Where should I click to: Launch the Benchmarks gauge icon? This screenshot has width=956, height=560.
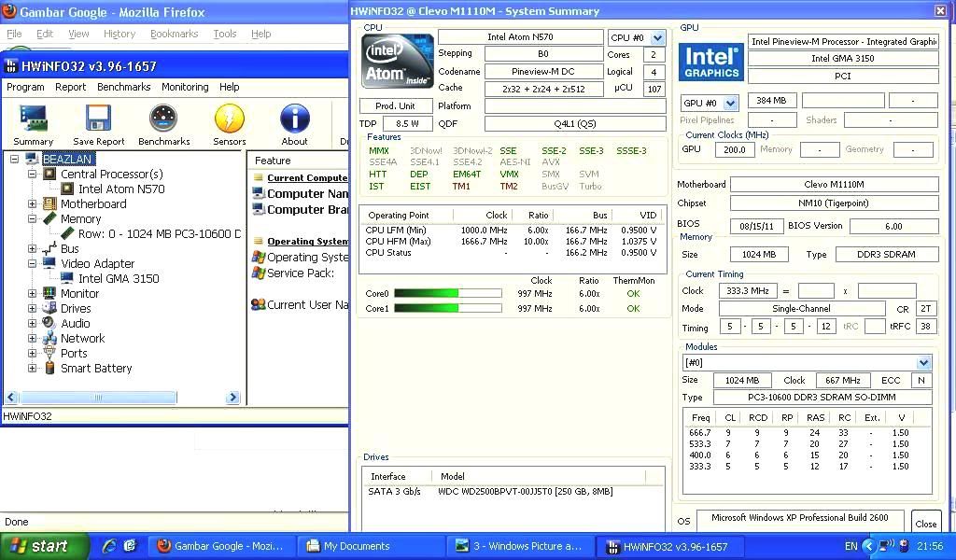click(x=163, y=119)
